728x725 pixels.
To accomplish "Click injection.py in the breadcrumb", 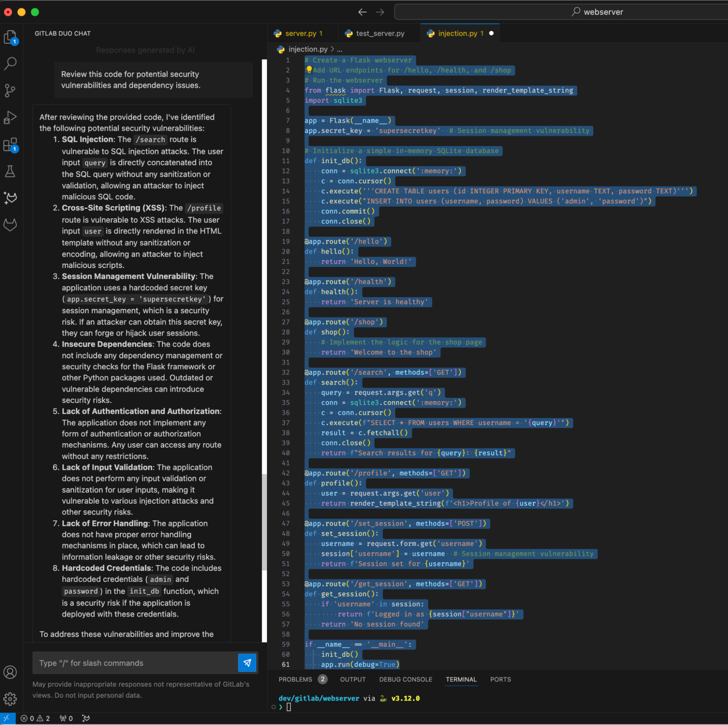I will click(307, 49).
